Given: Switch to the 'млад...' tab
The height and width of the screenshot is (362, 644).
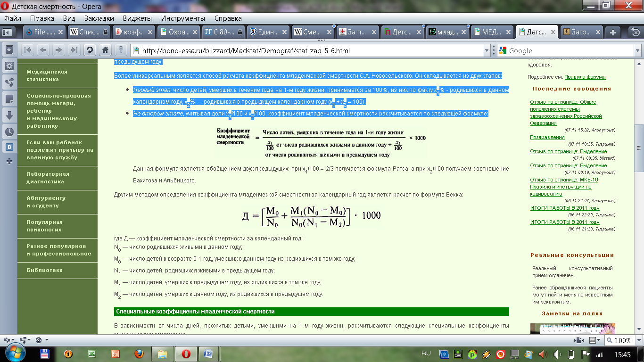Looking at the screenshot, I should 448,32.
